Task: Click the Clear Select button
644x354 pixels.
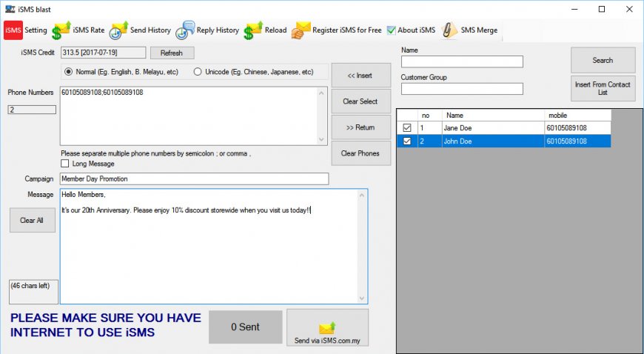Action: coord(361,101)
